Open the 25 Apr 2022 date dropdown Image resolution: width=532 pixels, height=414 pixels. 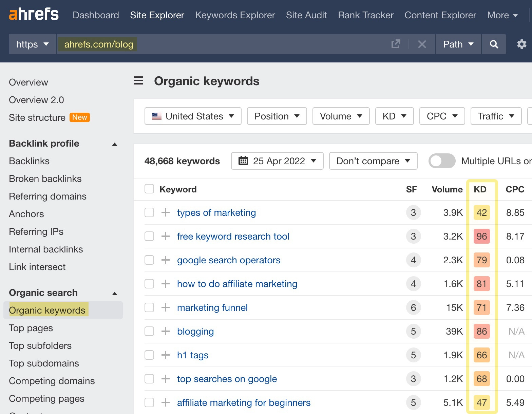pyautogui.click(x=277, y=161)
